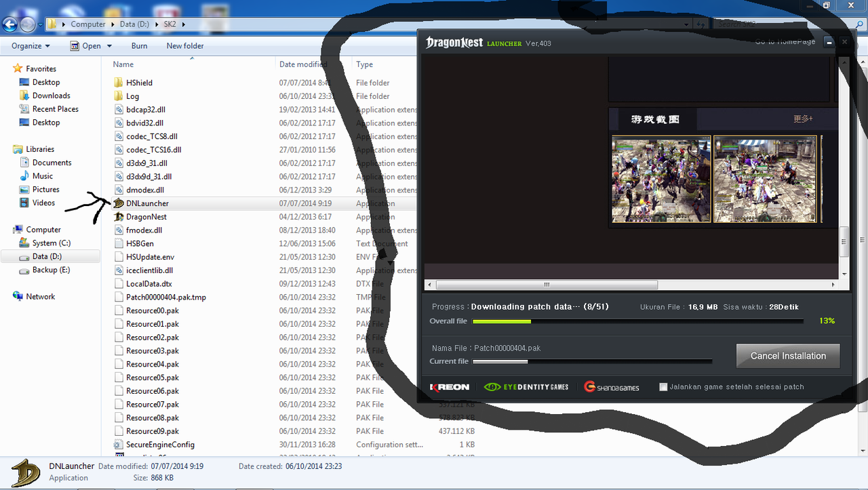Click the Current file progress bar

[x=592, y=362]
